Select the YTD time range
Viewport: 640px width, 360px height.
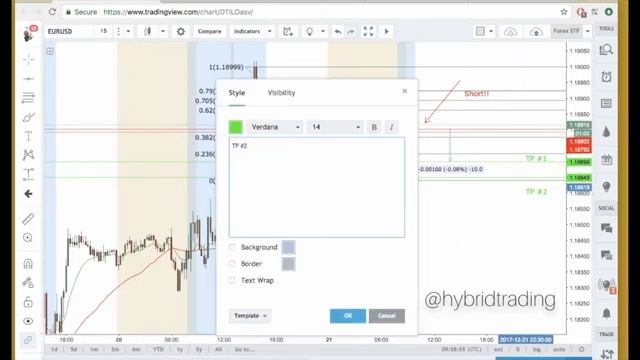point(158,349)
